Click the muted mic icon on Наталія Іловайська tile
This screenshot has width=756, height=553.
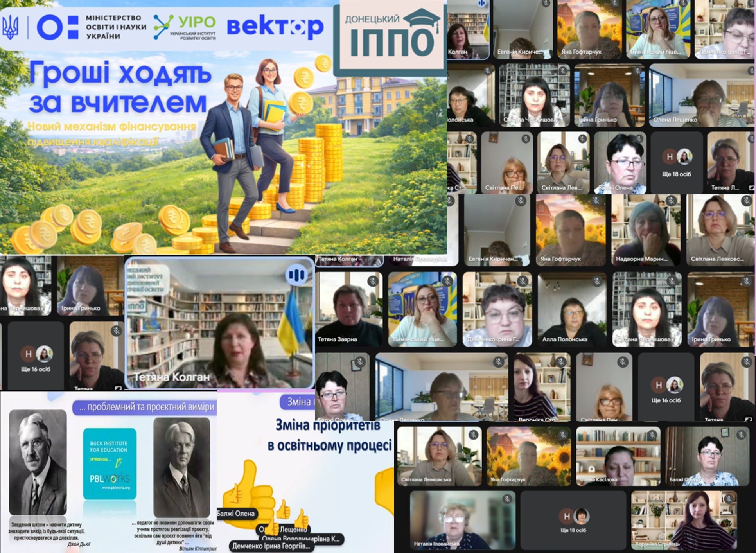(x=507, y=499)
